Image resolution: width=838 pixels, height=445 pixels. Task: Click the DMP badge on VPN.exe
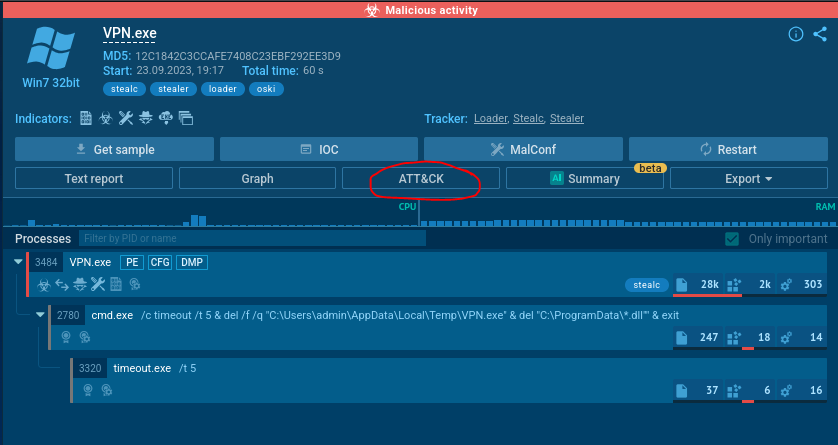192,262
